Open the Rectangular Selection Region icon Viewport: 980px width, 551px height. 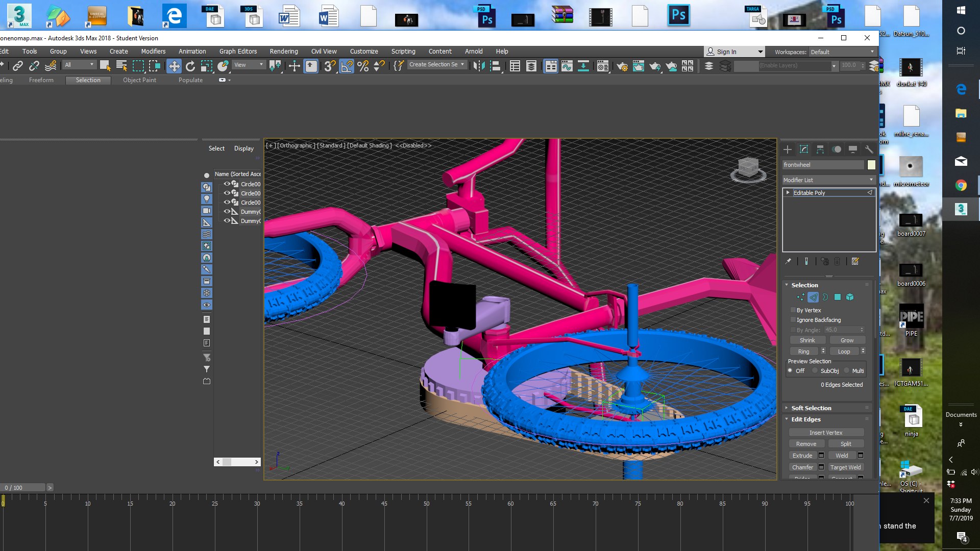(x=138, y=66)
